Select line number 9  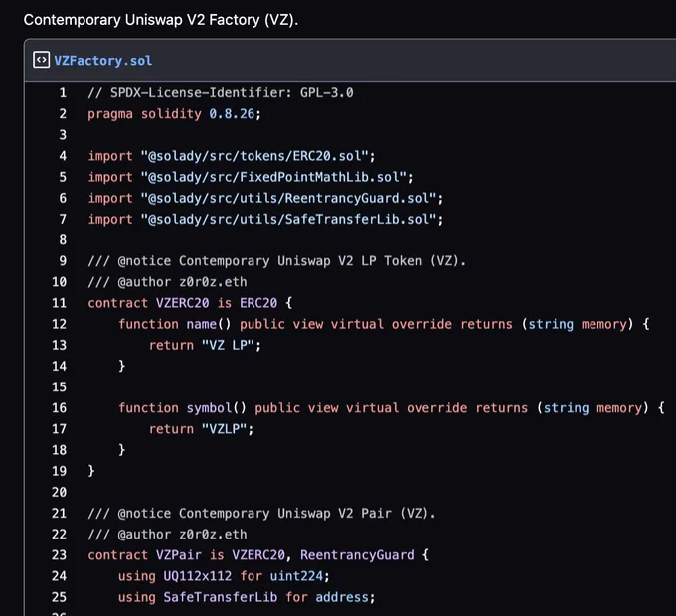pos(63,261)
